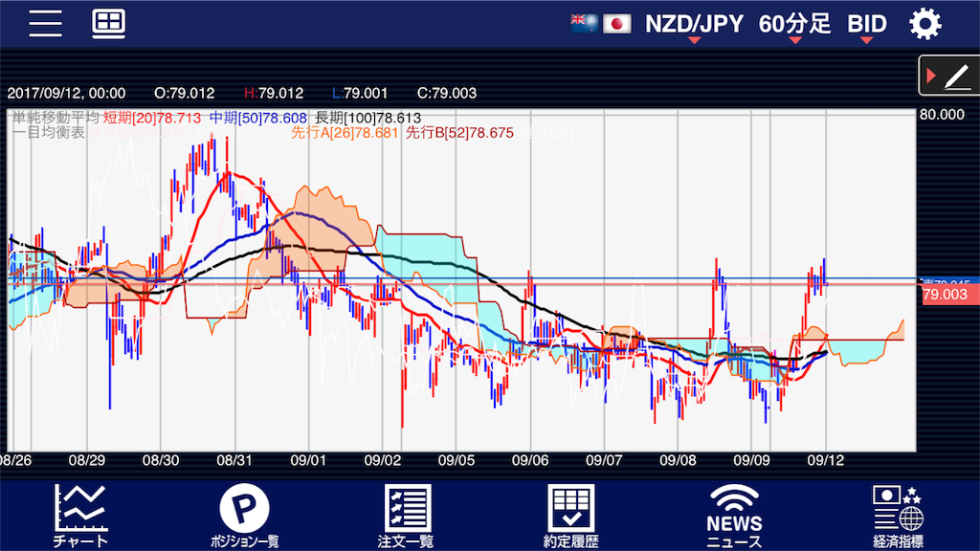
Task: Tap the 単純移動平均 indicator name
Action: tap(56, 118)
